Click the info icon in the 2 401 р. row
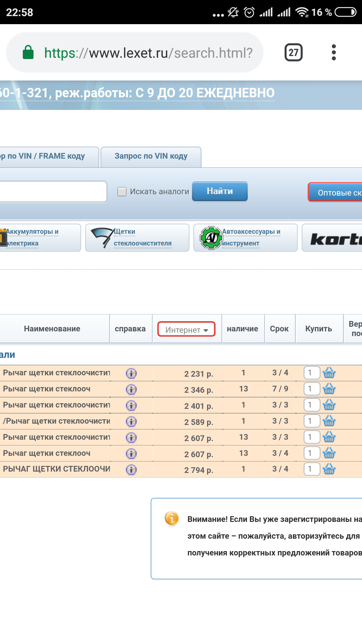362x644 pixels. point(131,406)
